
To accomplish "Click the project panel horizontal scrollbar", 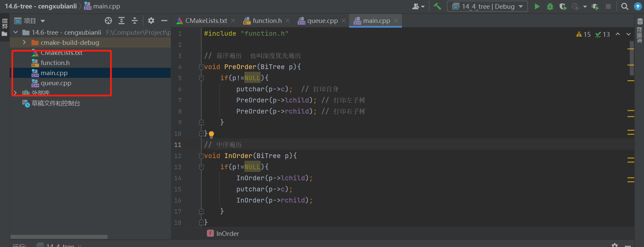I will click(59, 237).
